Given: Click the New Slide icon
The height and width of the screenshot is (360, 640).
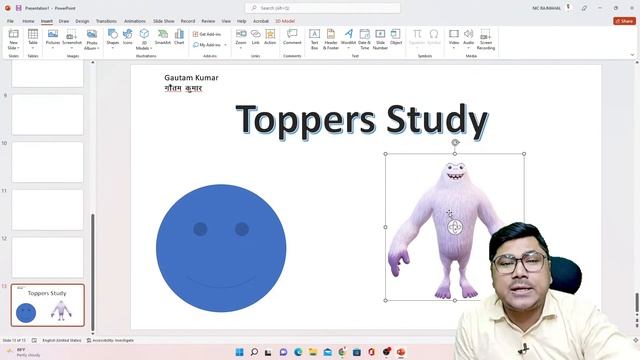Looking at the screenshot, I should 13,34.
